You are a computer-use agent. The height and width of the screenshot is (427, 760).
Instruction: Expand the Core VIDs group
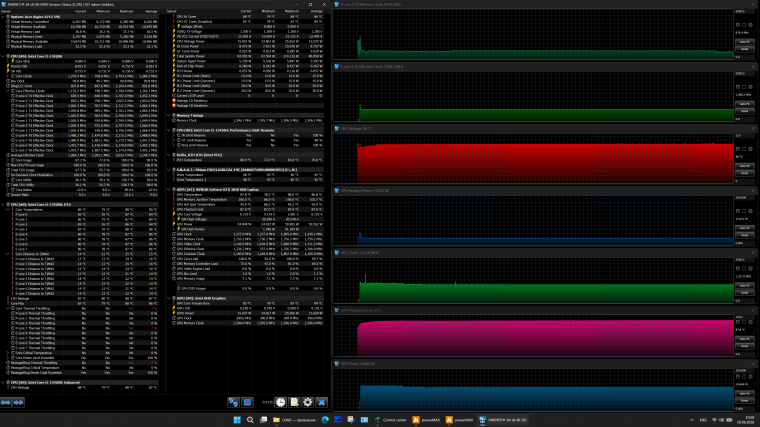(7, 61)
